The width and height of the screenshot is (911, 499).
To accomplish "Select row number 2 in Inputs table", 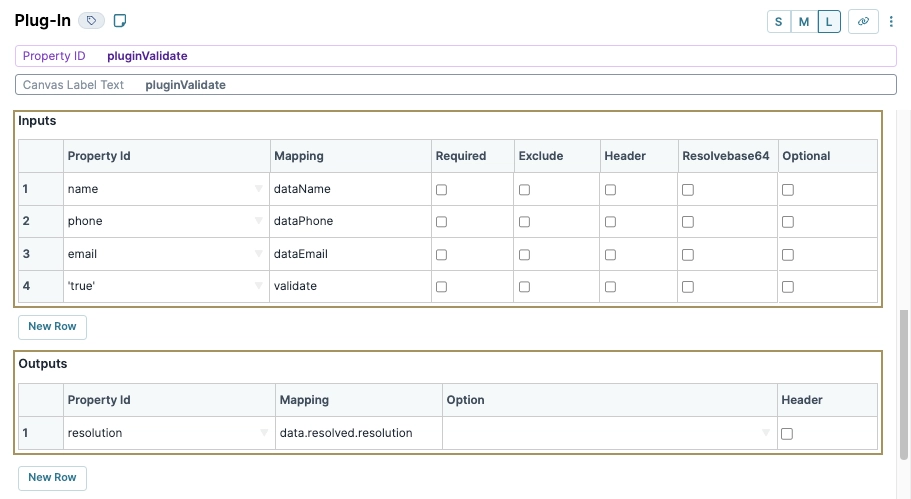I will (41, 221).
